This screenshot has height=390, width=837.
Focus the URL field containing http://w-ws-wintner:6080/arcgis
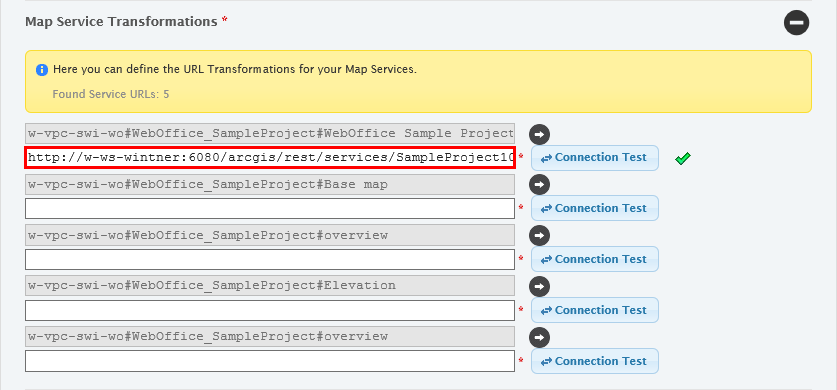[x=270, y=158]
